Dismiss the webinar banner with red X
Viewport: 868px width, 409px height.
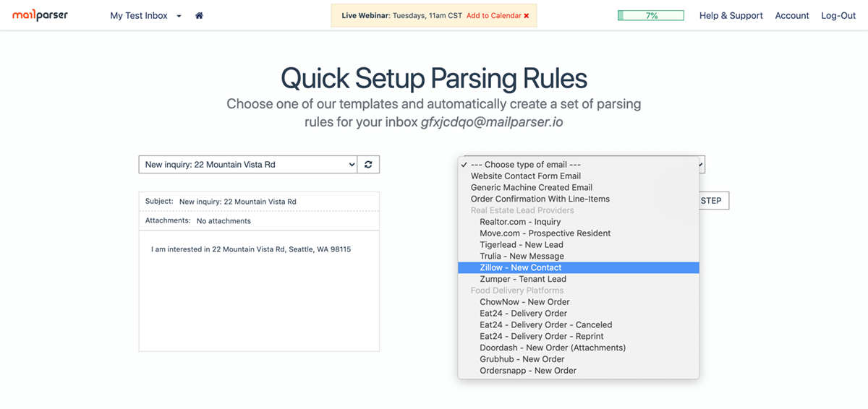tap(526, 16)
